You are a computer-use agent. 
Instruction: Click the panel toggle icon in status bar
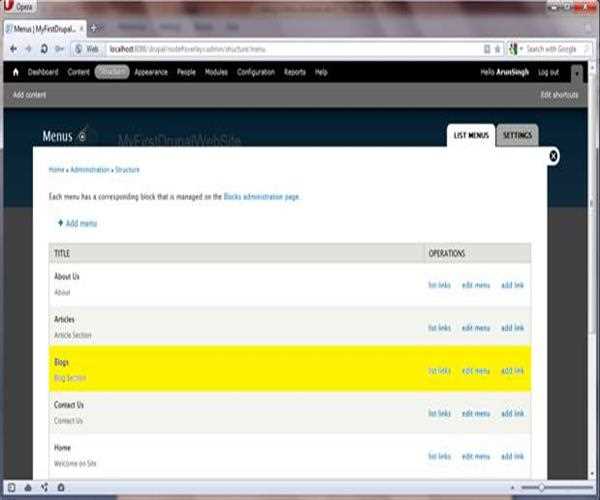point(11,487)
